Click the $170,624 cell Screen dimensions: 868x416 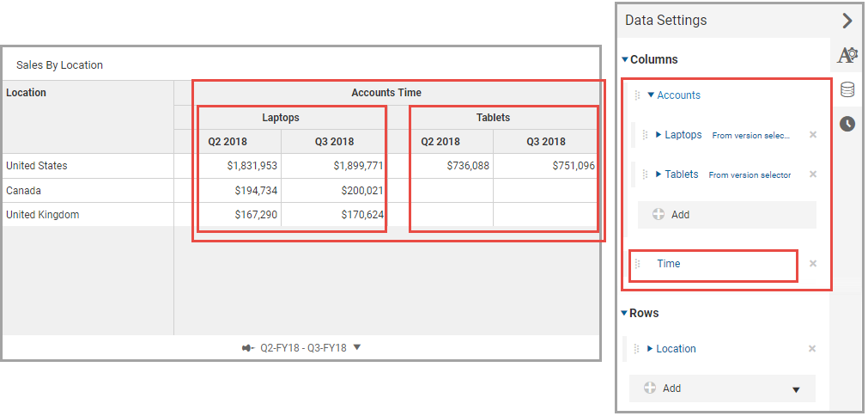coord(362,215)
